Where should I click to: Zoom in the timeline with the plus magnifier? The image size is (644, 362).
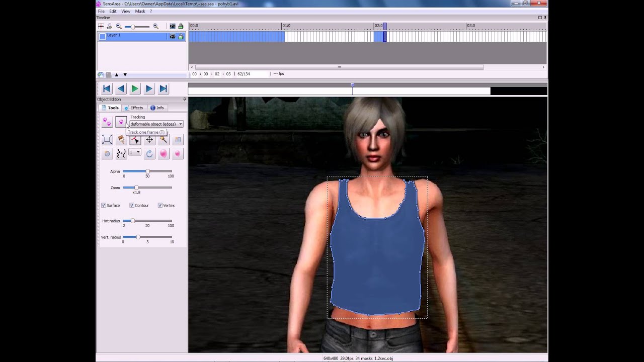pos(155,26)
